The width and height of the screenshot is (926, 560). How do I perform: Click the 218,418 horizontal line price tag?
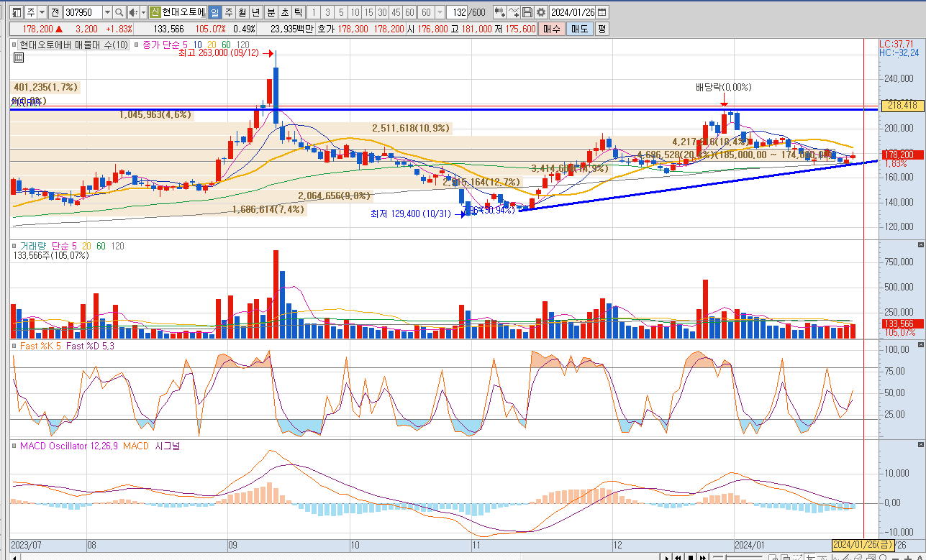[902, 105]
